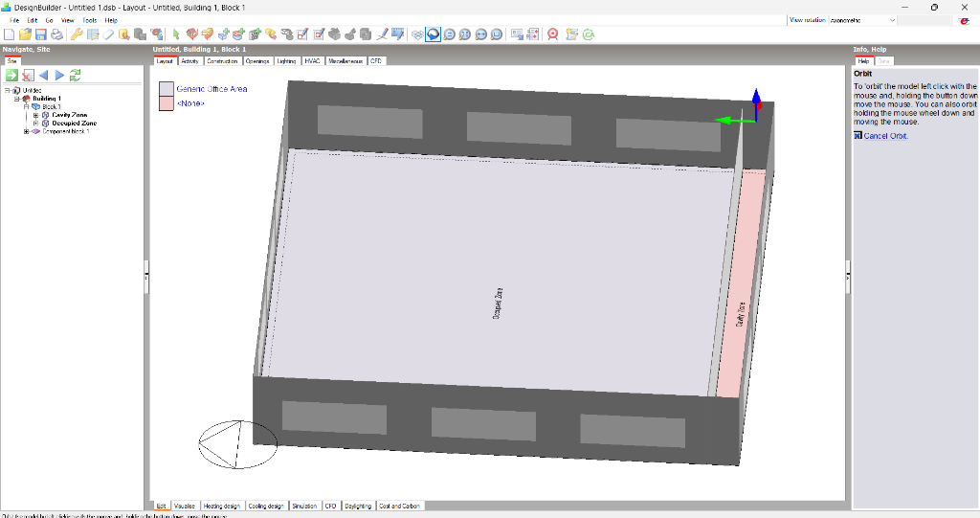Open the Edit menu

(x=33, y=20)
